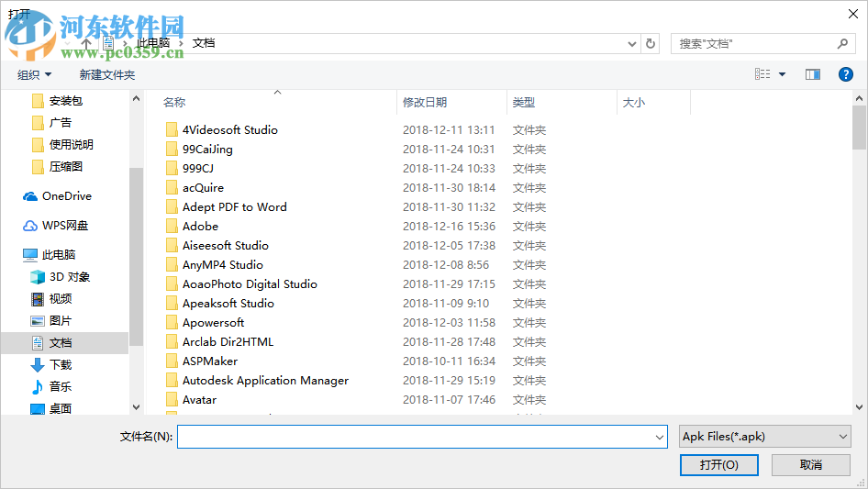The image size is (868, 489).
Task: Select the Apeaksoft Studio folder
Action: [228, 304]
